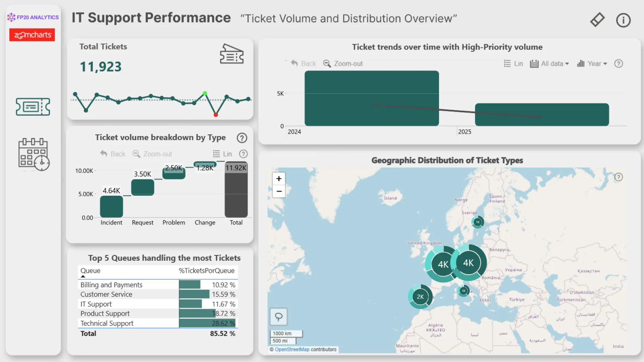Click the 15.59 % value cell

[223, 294]
